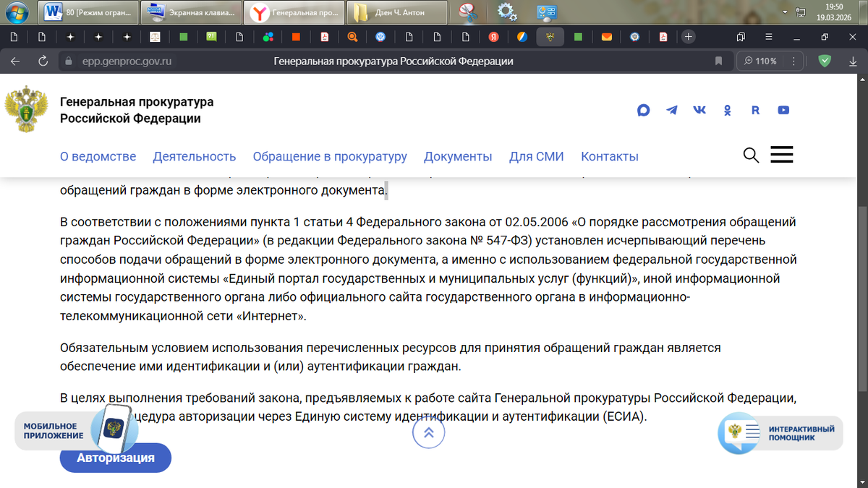This screenshot has height=488, width=868.
Task: Open the Контакты menu
Action: [610, 156]
